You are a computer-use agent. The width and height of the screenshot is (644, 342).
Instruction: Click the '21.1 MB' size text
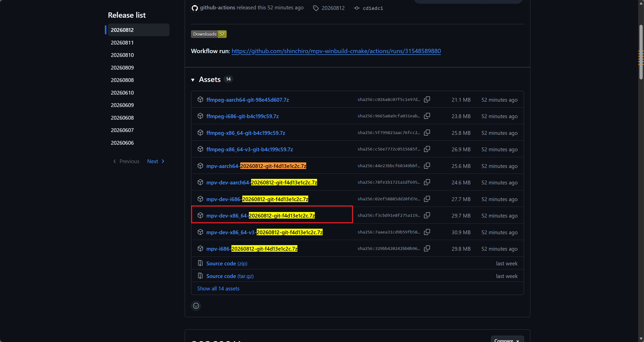click(x=461, y=100)
